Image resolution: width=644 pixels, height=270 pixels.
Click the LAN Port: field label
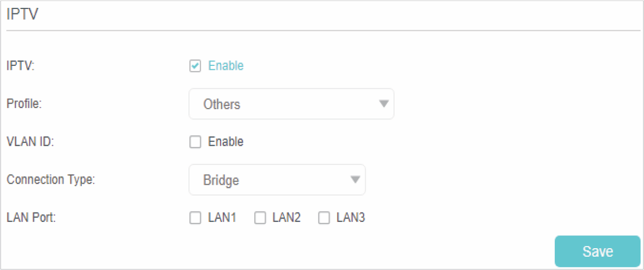pyautogui.click(x=31, y=217)
